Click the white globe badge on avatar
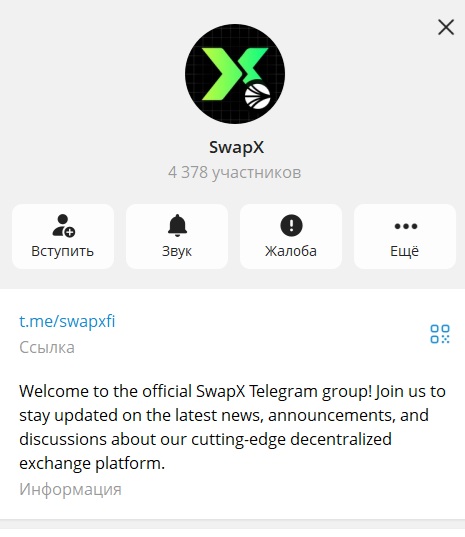Viewport: 465px width, 537px height. tap(258, 96)
